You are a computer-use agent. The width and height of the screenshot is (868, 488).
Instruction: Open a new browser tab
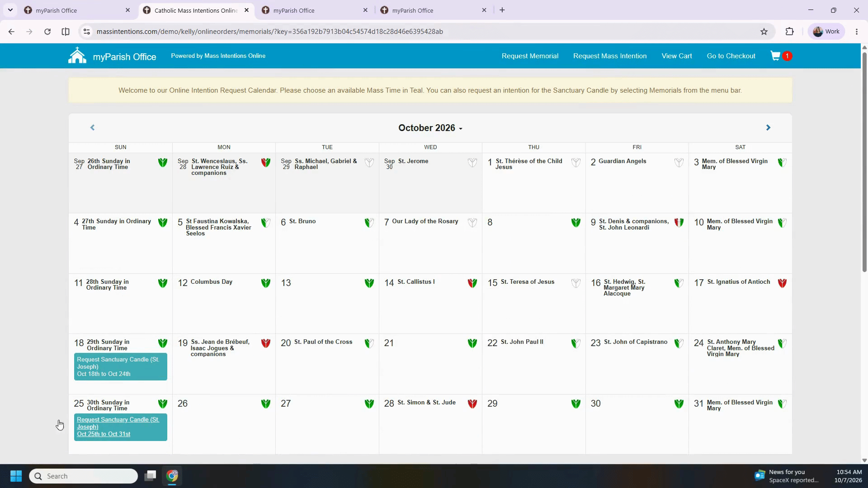[502, 10]
